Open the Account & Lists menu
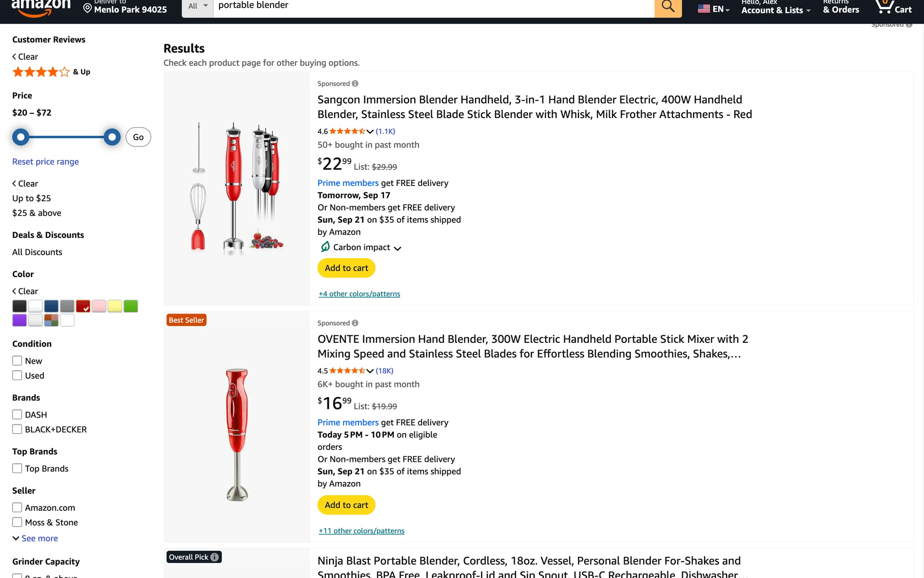924x578 pixels. pyautogui.click(x=775, y=9)
